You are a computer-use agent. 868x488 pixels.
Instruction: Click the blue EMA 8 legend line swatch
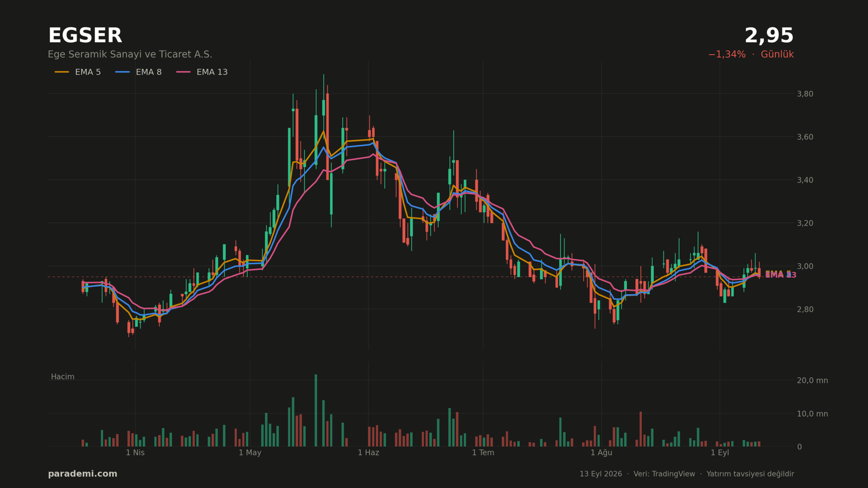(123, 72)
